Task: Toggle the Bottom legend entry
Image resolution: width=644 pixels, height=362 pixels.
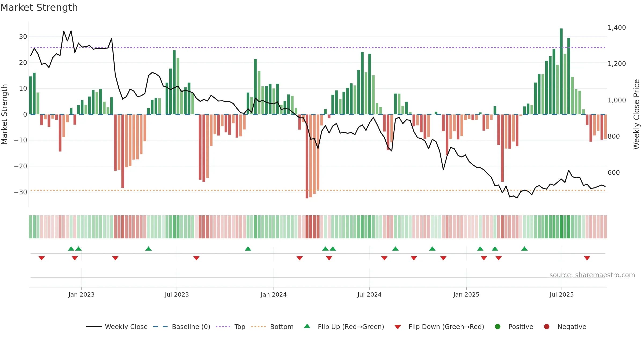Action: click(272, 327)
